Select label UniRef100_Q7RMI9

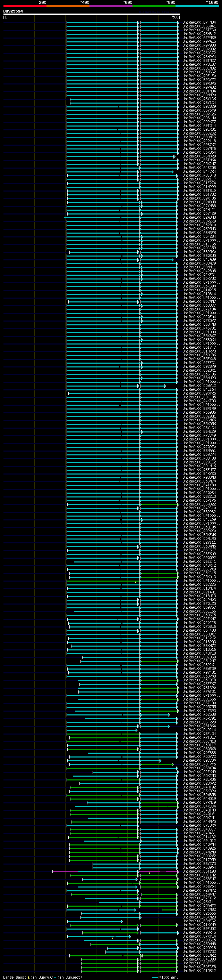tap(199, 803)
